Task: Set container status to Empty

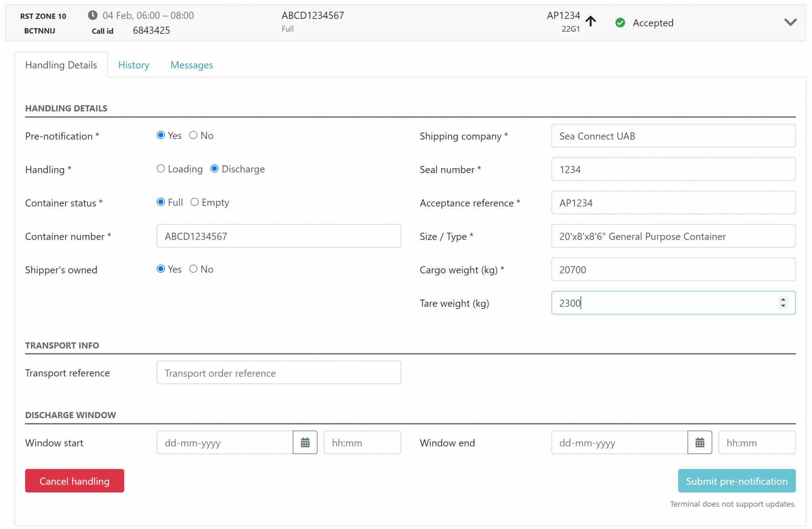Action: pyautogui.click(x=194, y=202)
